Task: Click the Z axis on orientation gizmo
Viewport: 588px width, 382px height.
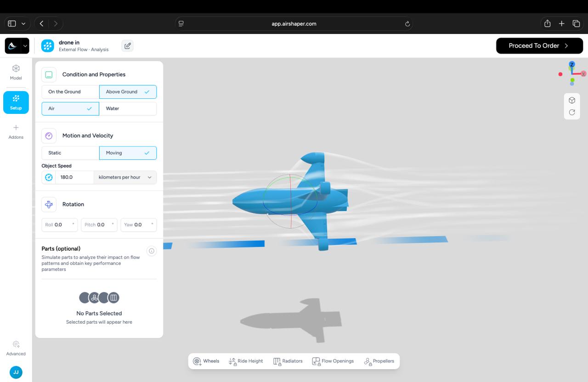Action: coord(572,65)
